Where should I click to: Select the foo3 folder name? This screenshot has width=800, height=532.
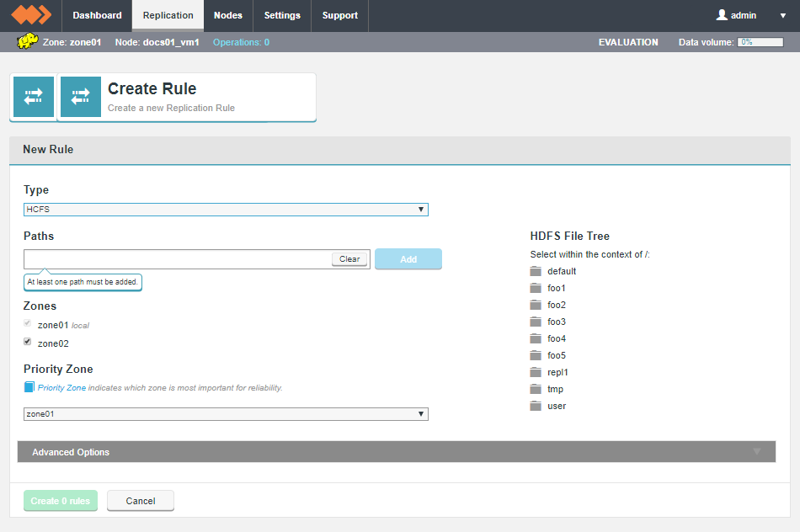[x=556, y=322]
